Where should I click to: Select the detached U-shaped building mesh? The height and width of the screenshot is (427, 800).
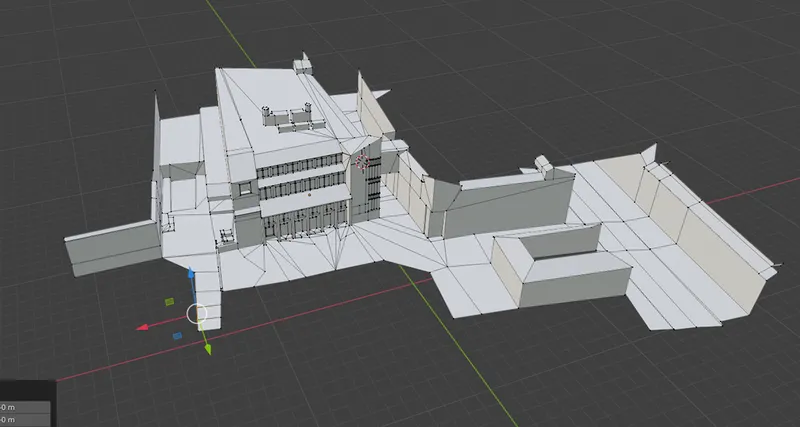click(561, 265)
